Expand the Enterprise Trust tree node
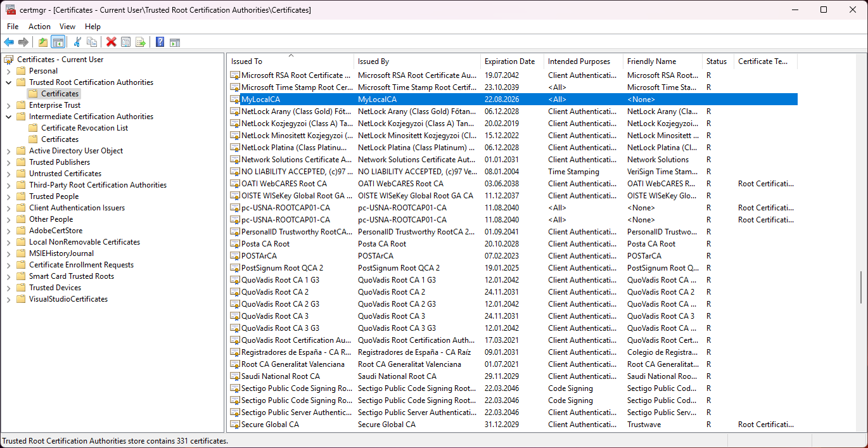Image resolution: width=868 pixels, height=448 pixels. click(x=9, y=105)
